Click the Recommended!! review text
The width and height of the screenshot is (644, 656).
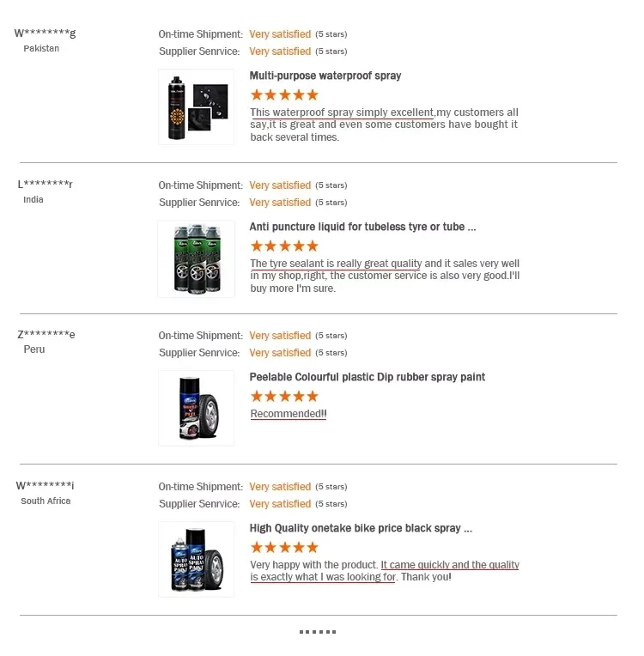(x=288, y=414)
